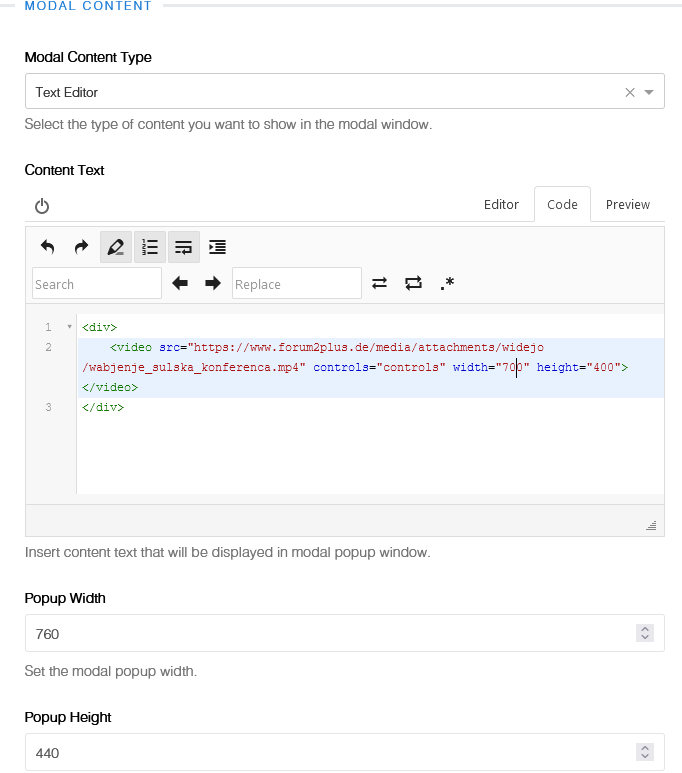This screenshot has width=682, height=773.
Task: Find the previous search match
Action: pyautogui.click(x=180, y=284)
